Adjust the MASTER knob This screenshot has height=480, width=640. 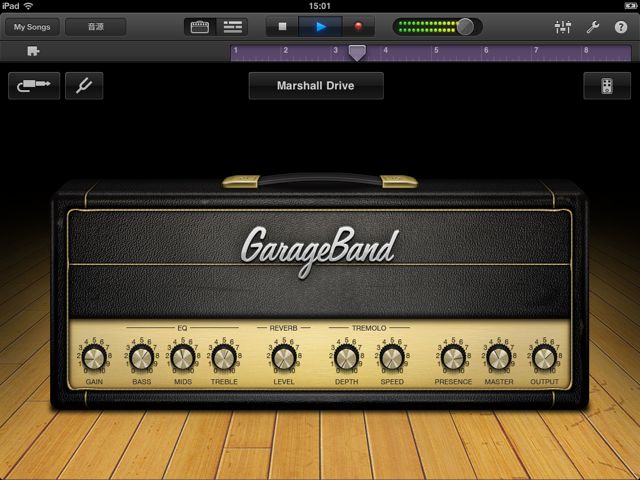pos(499,358)
